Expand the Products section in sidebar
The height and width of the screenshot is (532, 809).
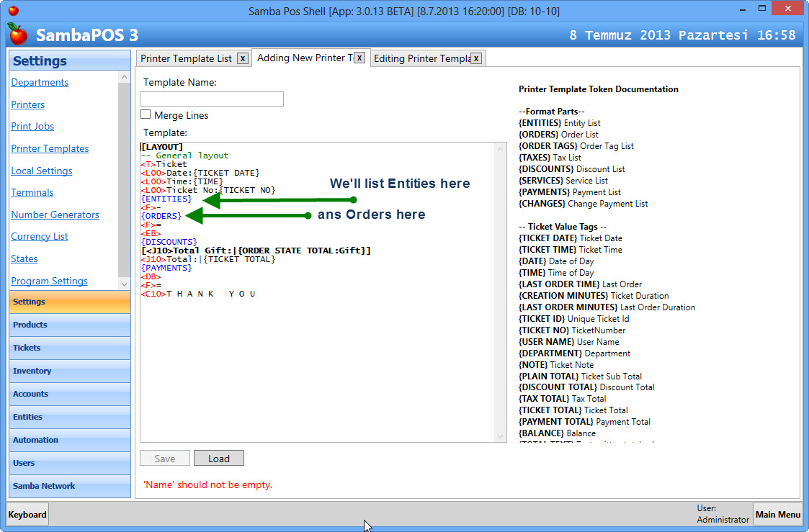click(x=70, y=325)
